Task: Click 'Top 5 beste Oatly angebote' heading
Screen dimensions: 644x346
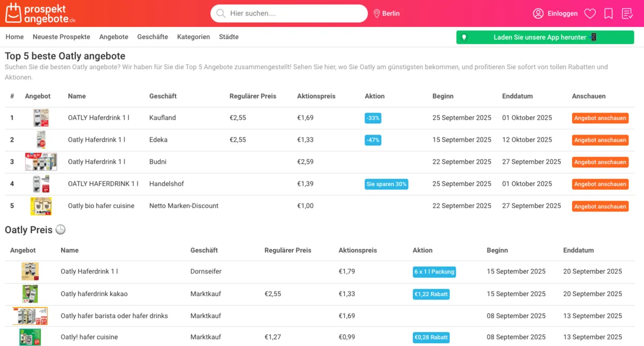Action: (x=65, y=56)
